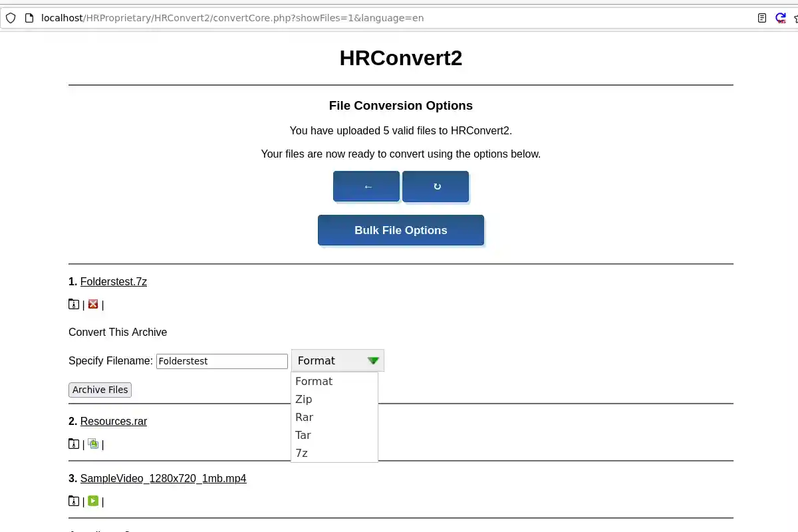Select Tar in the format list
This screenshot has width=798, height=532.
click(303, 435)
